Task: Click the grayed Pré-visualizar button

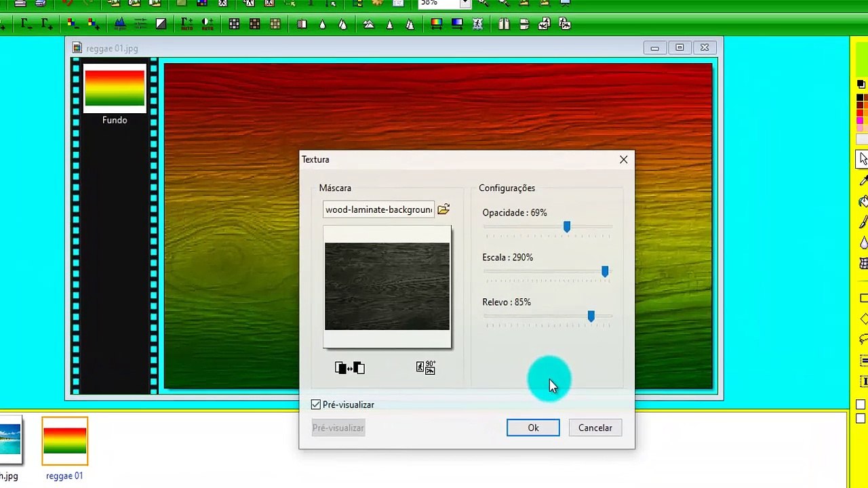Action: coord(338,428)
